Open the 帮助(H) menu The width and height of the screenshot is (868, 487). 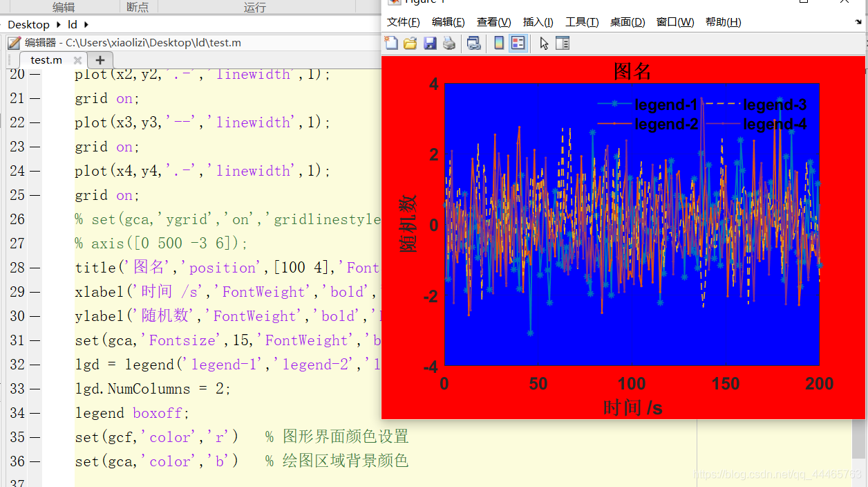click(724, 22)
